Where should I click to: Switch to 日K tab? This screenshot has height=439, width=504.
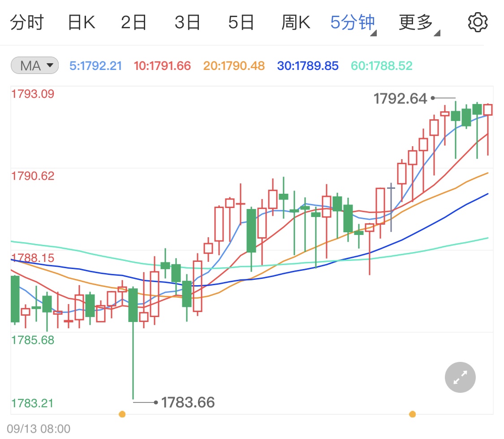click(82, 22)
